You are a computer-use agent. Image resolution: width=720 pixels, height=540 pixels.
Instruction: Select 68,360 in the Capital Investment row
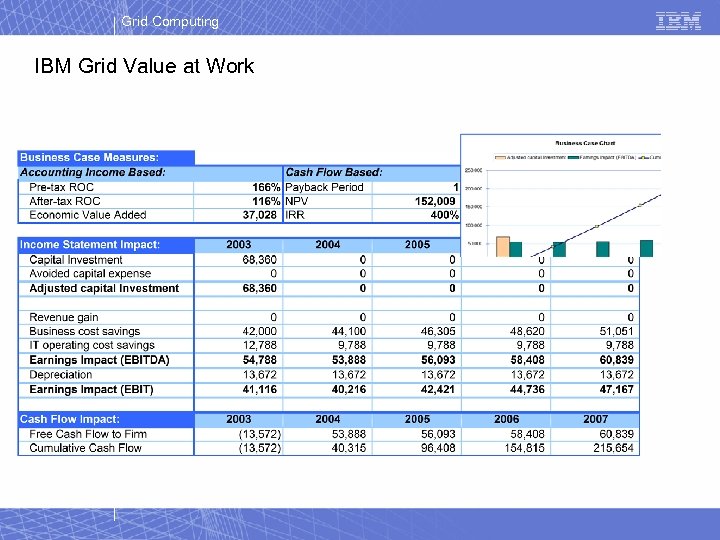[x=259, y=260]
